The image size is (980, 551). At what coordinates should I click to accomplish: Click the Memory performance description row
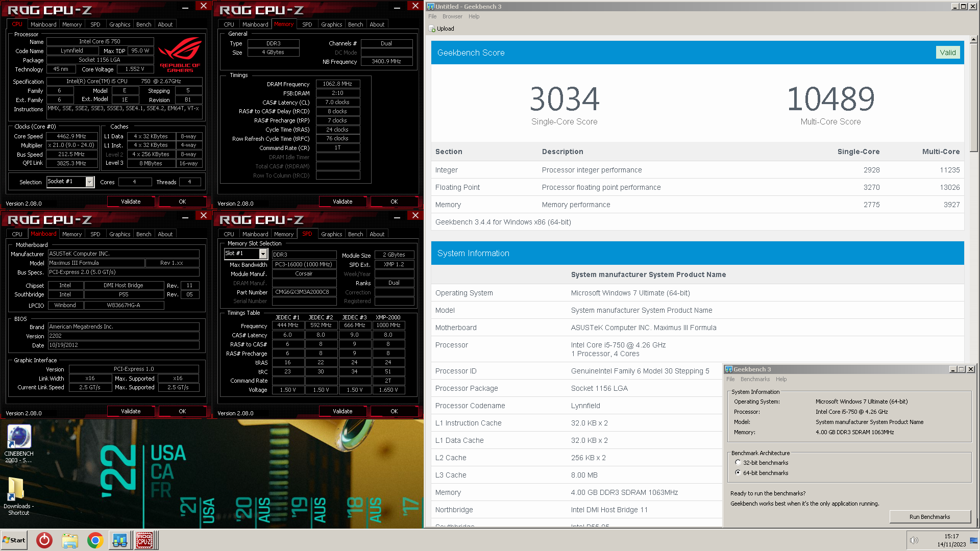(x=697, y=205)
